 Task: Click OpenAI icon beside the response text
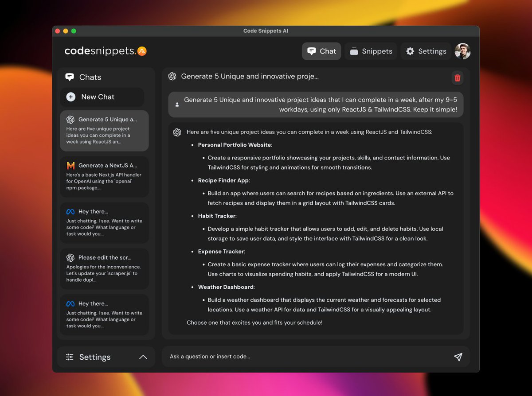pos(177,132)
